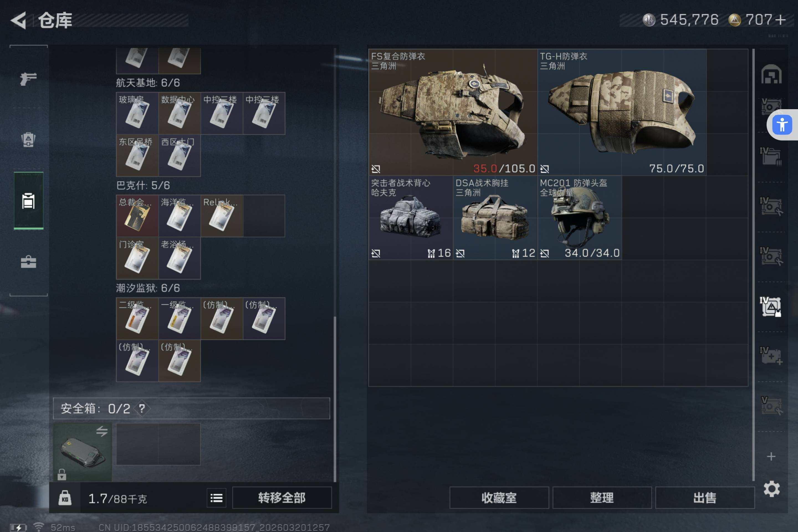798x532 pixels.
Task: Select the highlighted level IV storage box icon
Action: (771, 307)
